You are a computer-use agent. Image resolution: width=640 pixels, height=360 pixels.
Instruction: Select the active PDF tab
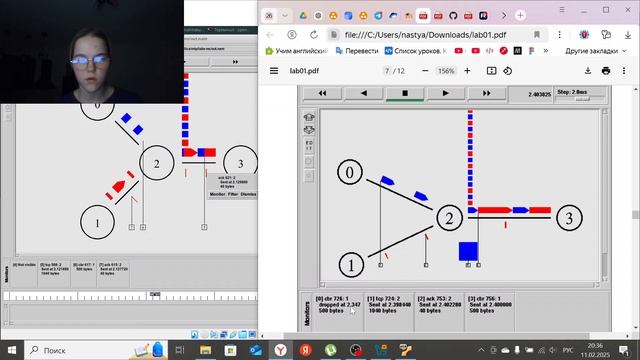[423, 16]
